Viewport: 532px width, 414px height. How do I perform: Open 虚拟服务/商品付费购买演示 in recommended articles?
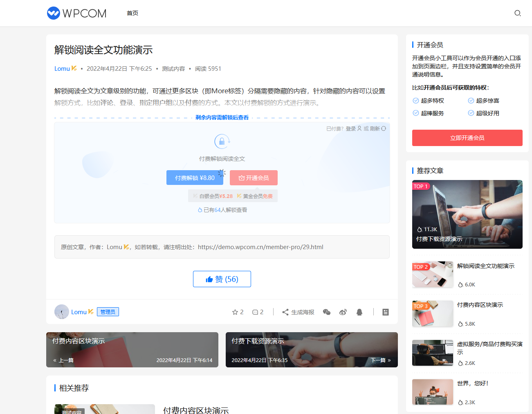[x=489, y=348]
